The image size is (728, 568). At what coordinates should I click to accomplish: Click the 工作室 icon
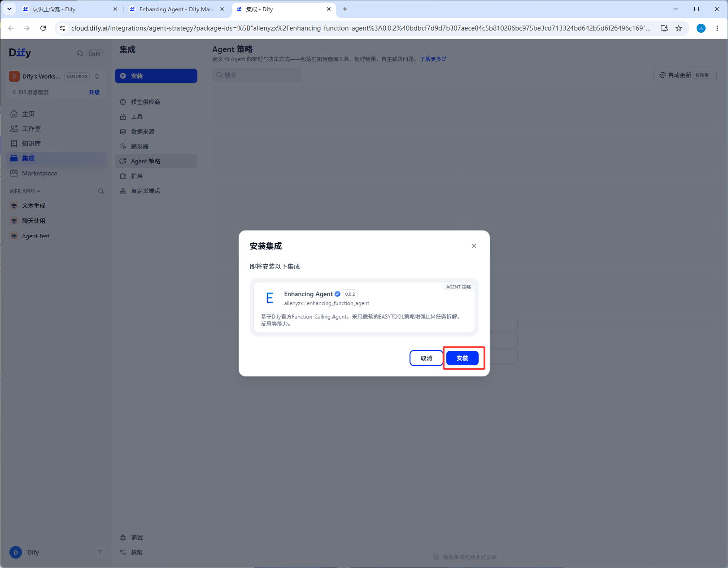click(x=14, y=129)
